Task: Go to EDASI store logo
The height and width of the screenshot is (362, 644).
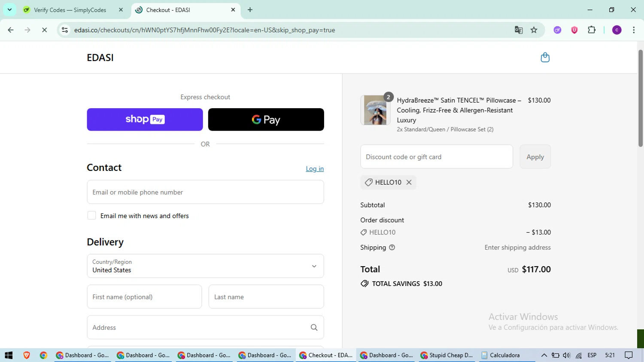Action: pyautogui.click(x=100, y=58)
